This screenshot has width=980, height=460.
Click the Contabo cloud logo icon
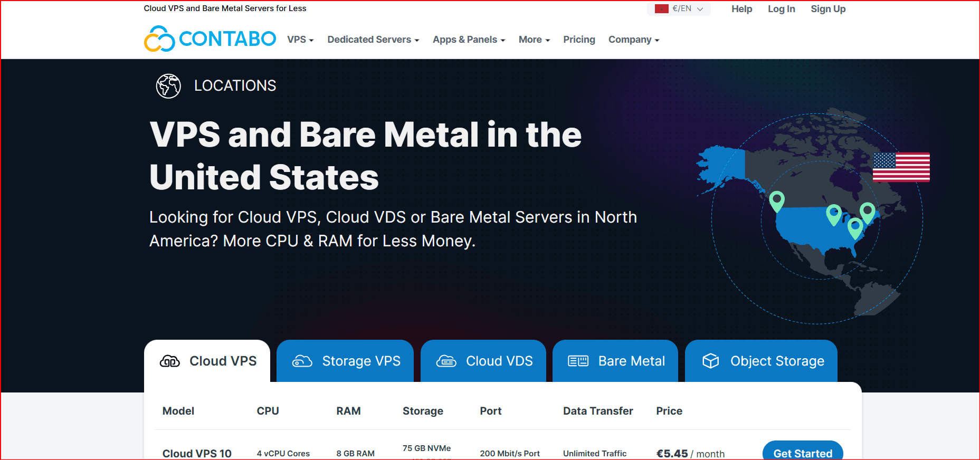159,39
